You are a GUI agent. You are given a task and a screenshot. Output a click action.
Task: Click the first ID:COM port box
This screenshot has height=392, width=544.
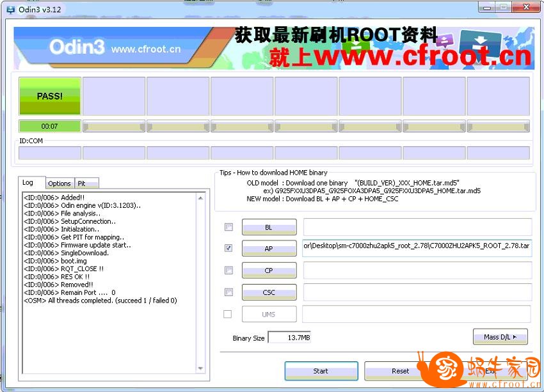(x=50, y=153)
